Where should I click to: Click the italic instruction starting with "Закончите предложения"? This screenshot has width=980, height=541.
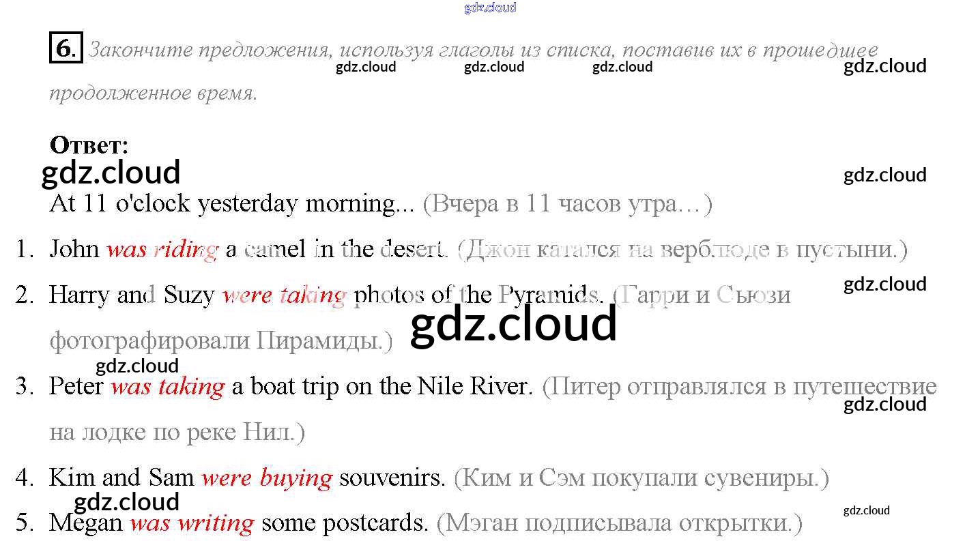[x=483, y=50]
